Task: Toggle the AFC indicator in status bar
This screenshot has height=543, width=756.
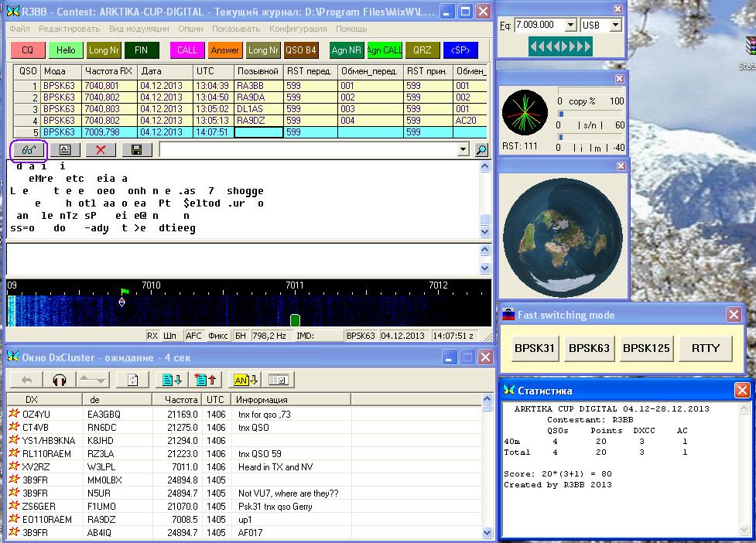Action: pos(194,336)
